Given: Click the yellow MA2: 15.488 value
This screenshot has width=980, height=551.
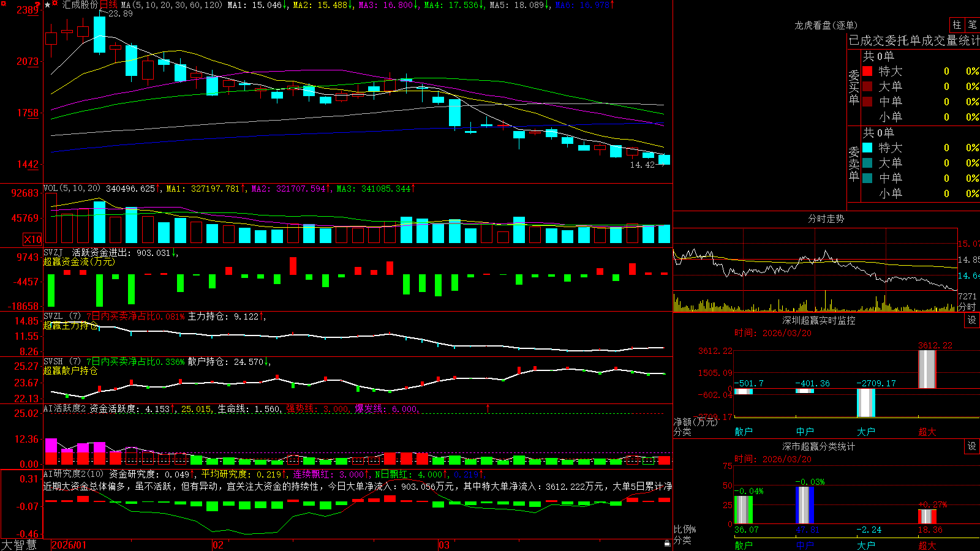Looking at the screenshot, I should [323, 5].
